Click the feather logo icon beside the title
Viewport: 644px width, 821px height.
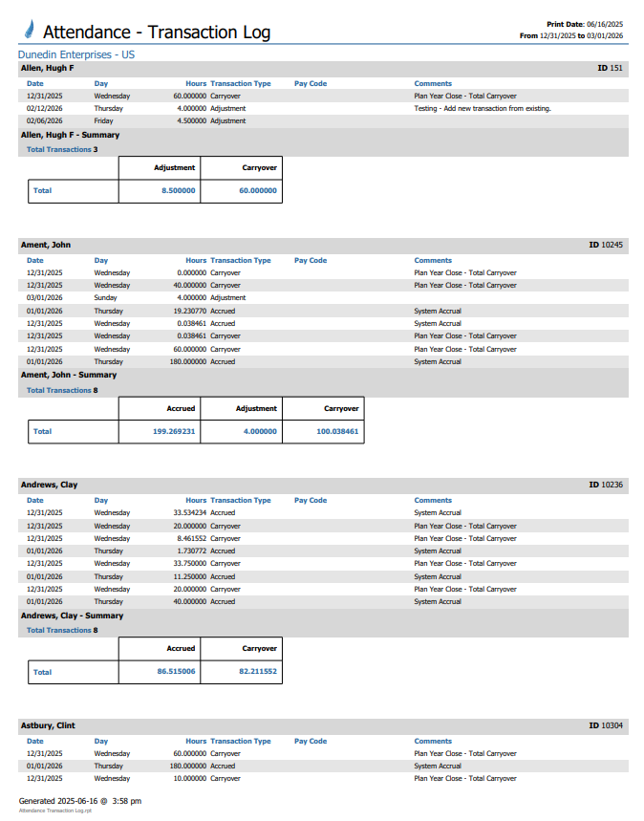click(x=30, y=31)
